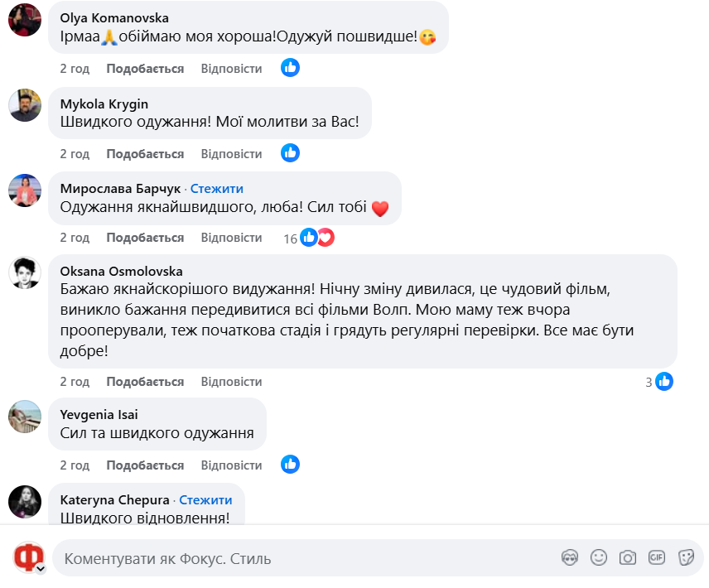Attach a photo using camera icon

pos(628,557)
